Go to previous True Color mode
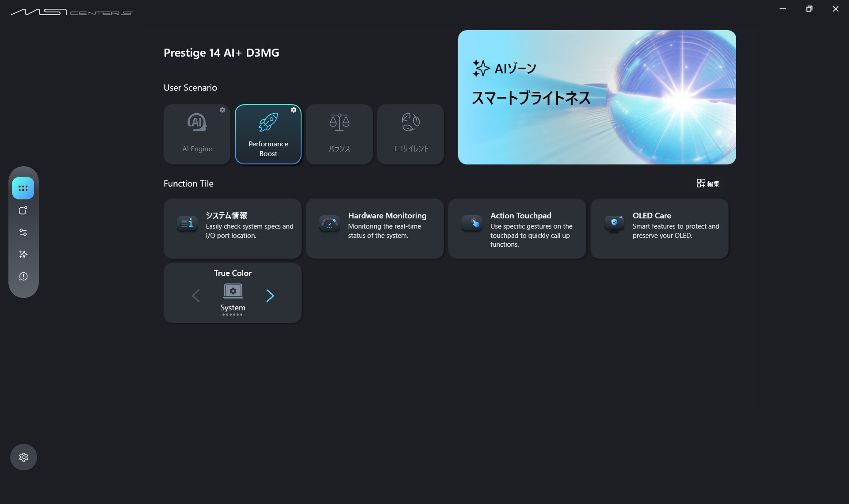Viewport: 849px width, 504px height. (196, 296)
